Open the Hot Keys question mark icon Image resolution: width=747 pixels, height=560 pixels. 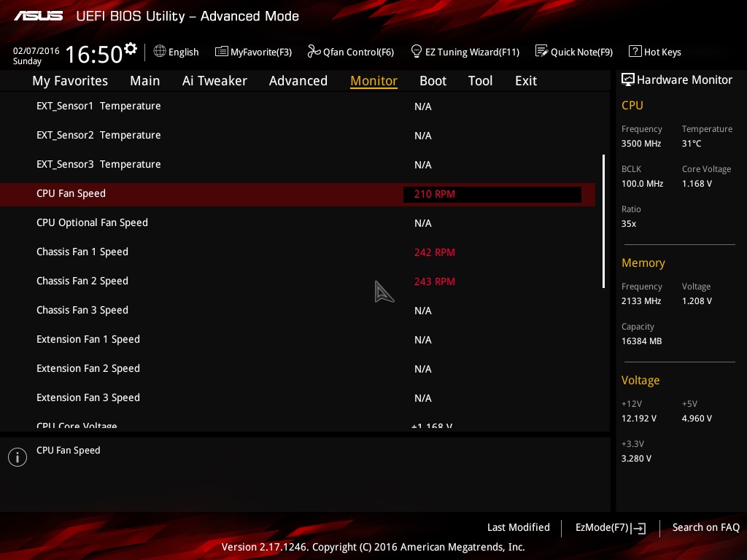click(x=635, y=51)
